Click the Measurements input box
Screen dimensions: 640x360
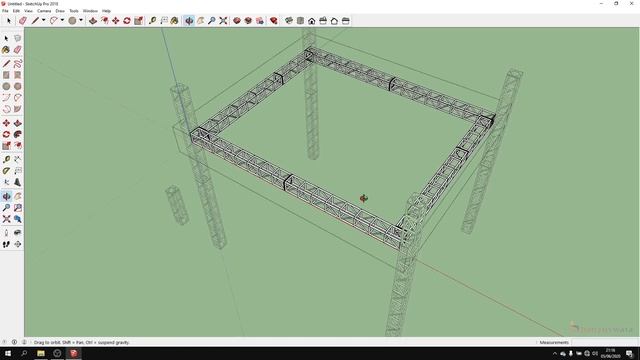coord(605,342)
